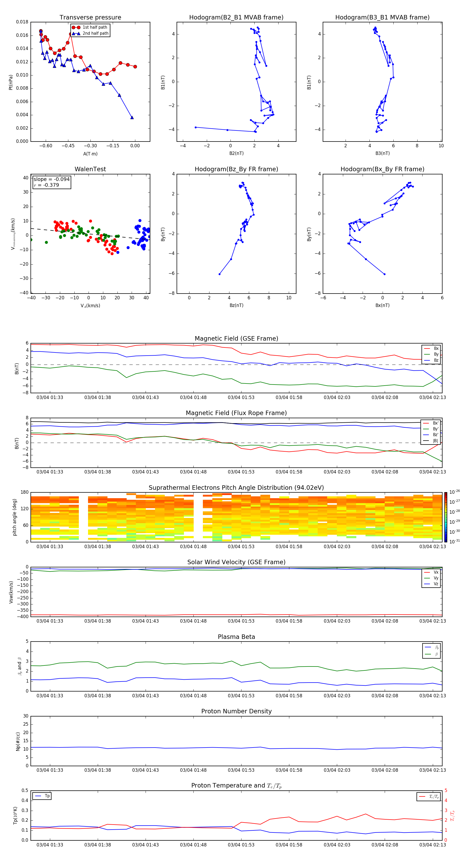Click the 'Proton Number Density' title

tap(236, 711)
